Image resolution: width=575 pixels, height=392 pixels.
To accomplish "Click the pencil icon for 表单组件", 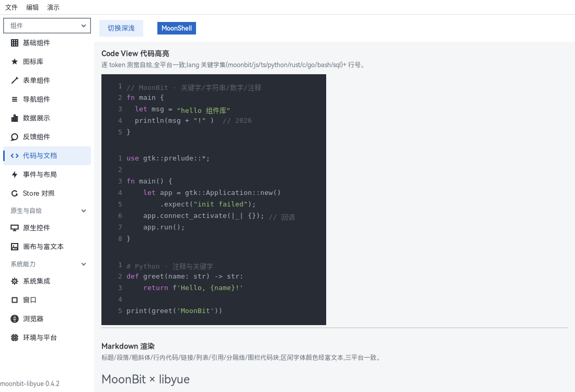I will click(15, 80).
